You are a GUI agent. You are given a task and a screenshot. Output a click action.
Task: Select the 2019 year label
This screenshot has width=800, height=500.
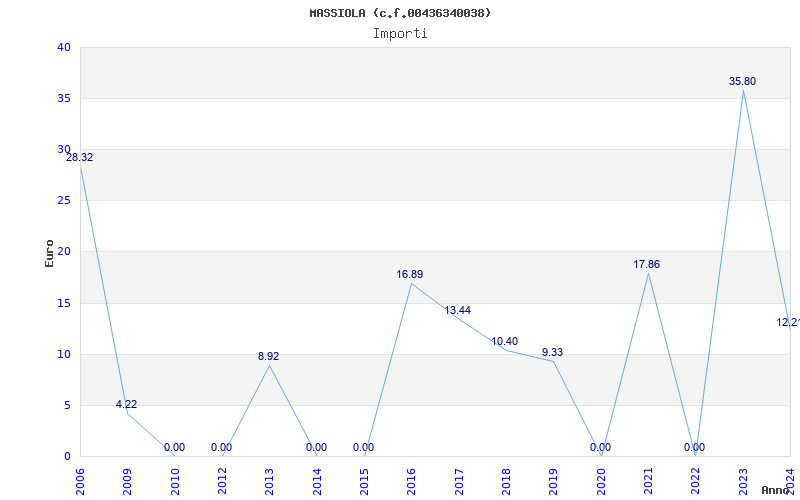pos(554,482)
